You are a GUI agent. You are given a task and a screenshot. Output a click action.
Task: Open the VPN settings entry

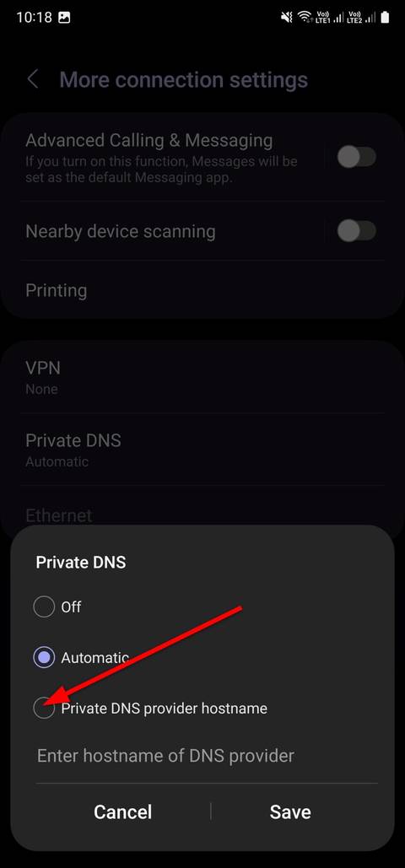point(202,377)
